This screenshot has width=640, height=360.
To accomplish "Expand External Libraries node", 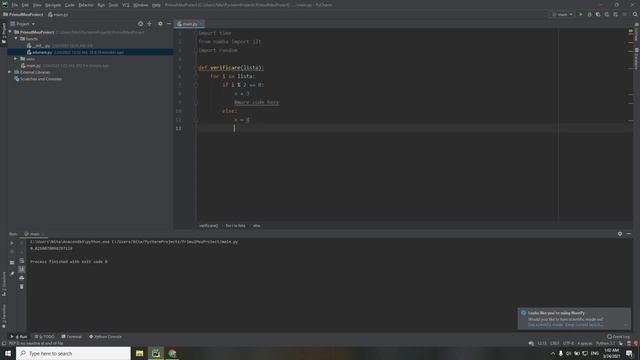I will (x=10, y=72).
